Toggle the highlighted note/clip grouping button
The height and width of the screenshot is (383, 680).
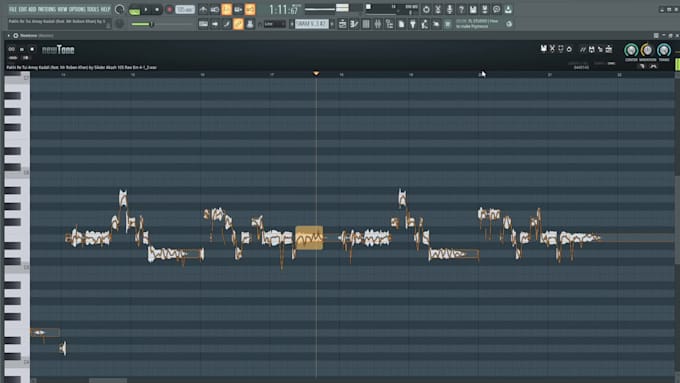pyautogui.click(x=238, y=24)
